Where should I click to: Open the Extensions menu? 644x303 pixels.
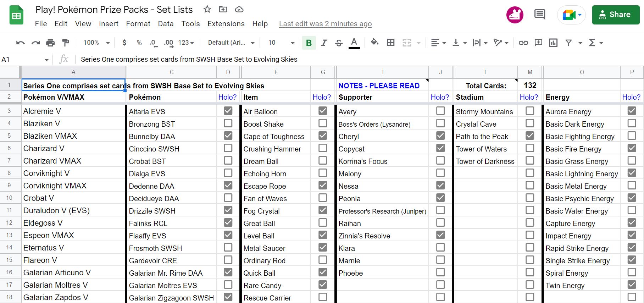point(226,24)
